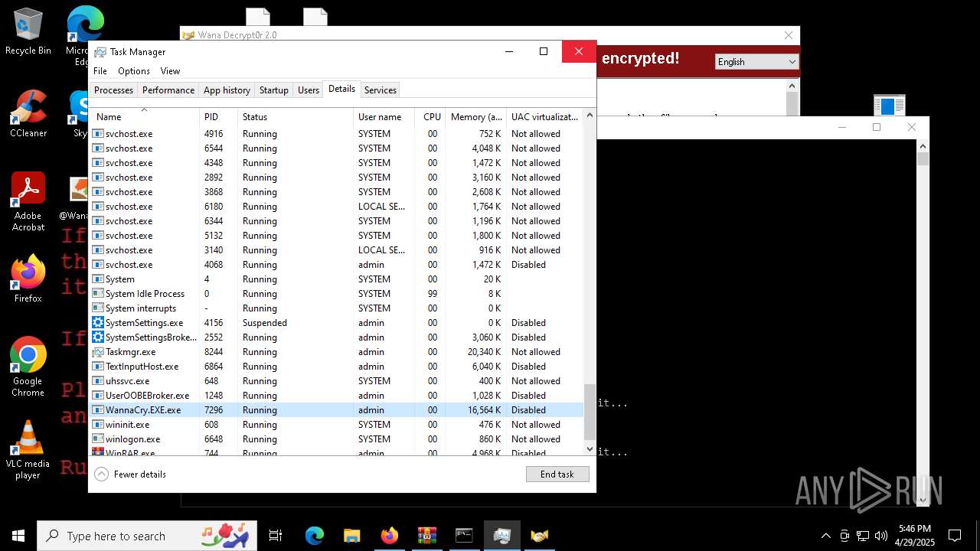
Task: Select the wininit.exe process row
Action: click(x=337, y=425)
